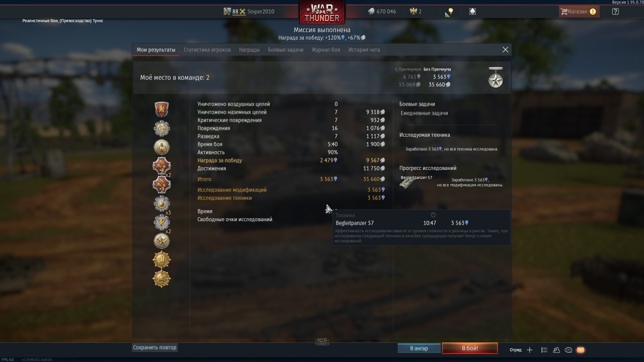Open the Журнал боя tab

click(x=326, y=50)
